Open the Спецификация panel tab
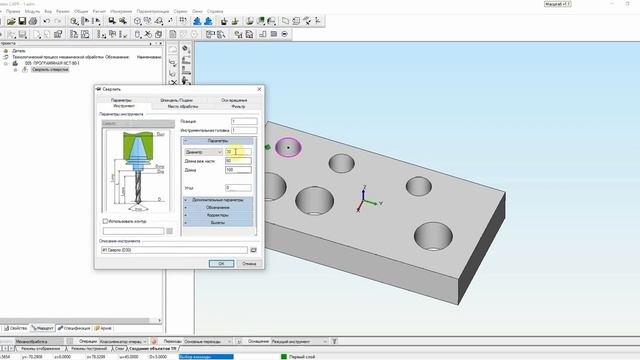 [x=74, y=328]
